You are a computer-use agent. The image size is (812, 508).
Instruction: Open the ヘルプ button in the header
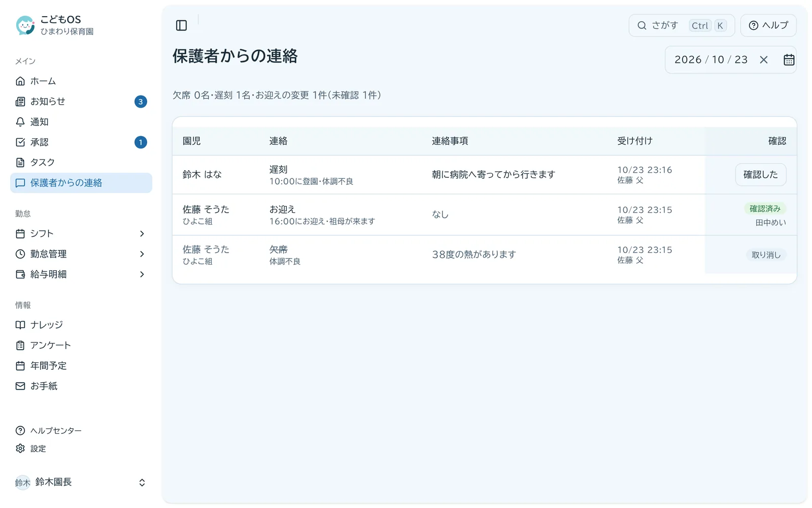[768, 25]
